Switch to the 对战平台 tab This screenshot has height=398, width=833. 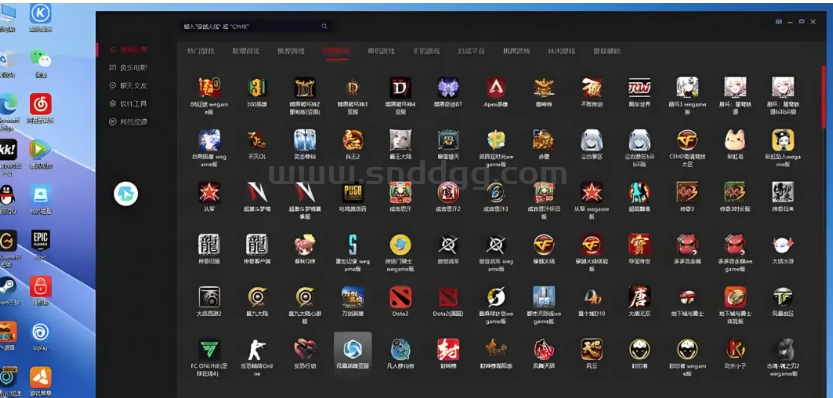472,51
